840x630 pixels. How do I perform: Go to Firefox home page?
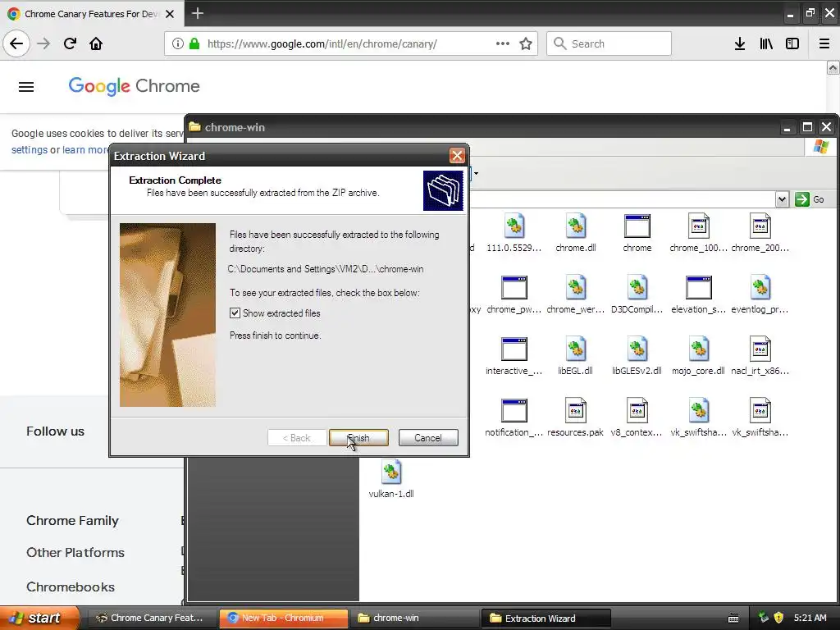pos(96,43)
